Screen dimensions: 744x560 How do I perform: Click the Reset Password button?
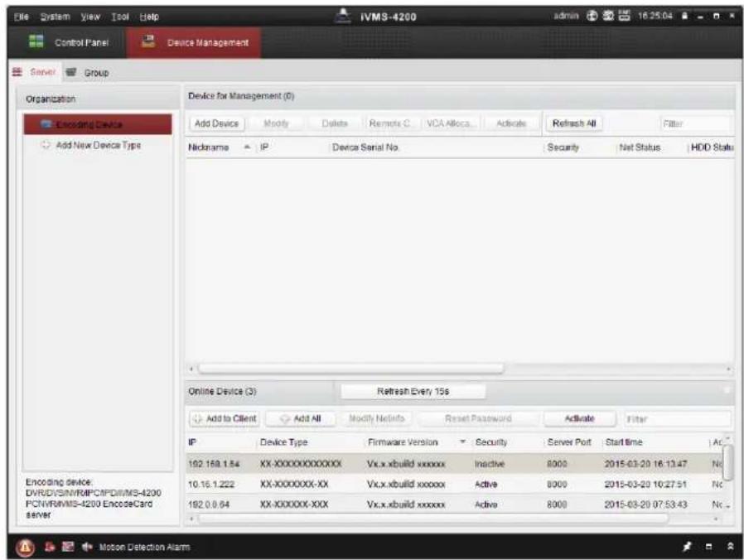[x=478, y=418]
